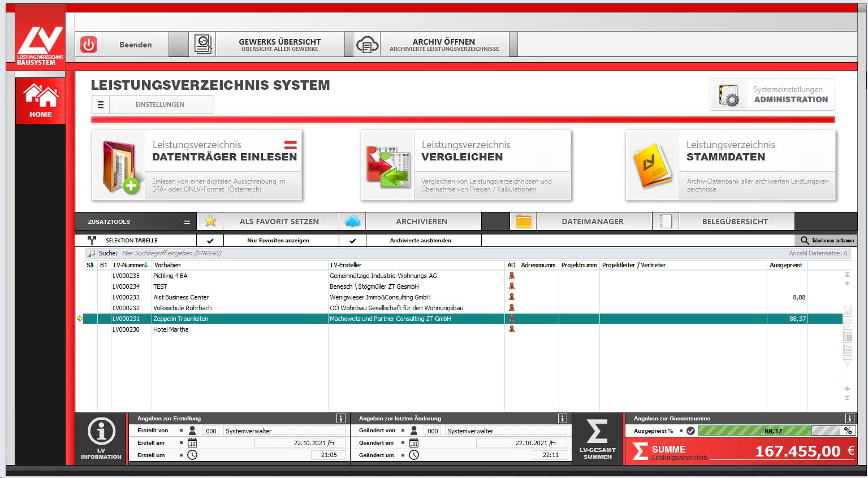The height and width of the screenshot is (478, 868).
Task: Click the red power icon beside Beenden
Action: [x=89, y=45]
